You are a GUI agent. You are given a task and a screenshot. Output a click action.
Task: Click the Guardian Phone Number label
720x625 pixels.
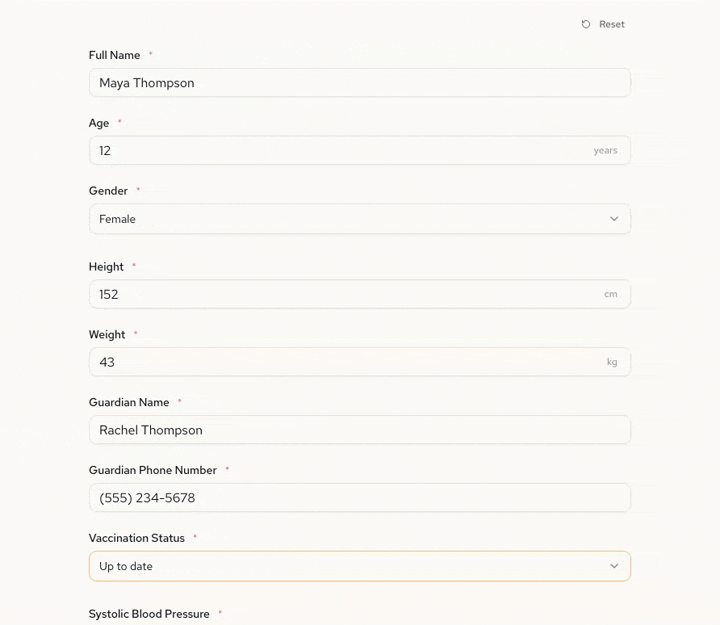153,470
